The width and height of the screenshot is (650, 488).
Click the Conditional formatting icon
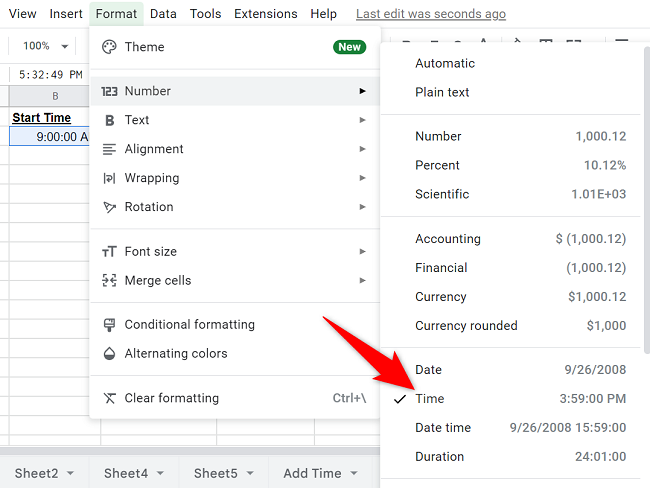[x=110, y=325]
